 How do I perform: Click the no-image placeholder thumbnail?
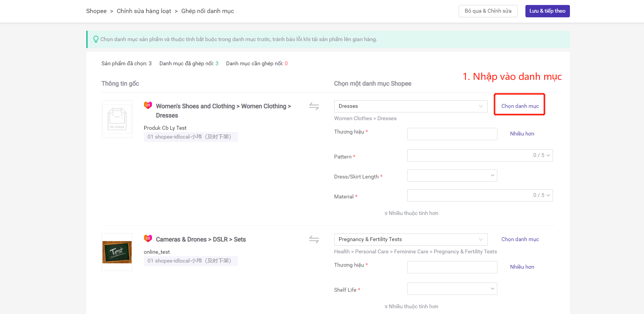click(117, 119)
